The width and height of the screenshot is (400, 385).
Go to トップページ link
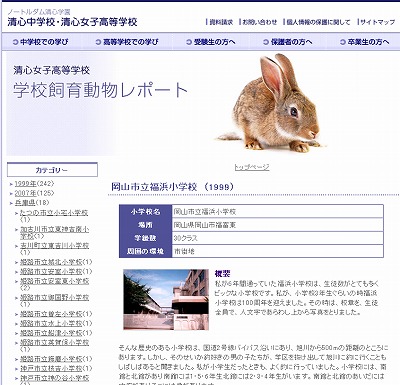tap(252, 167)
